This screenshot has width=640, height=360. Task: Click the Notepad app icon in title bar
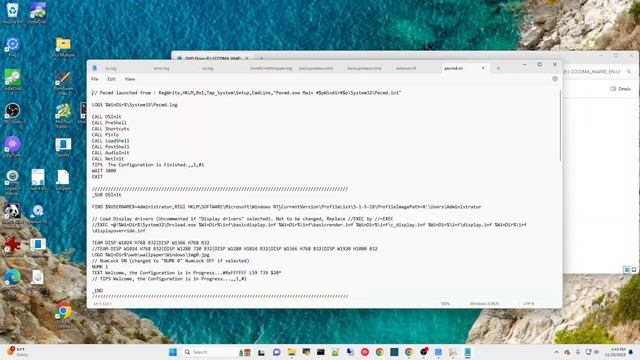[x=95, y=68]
